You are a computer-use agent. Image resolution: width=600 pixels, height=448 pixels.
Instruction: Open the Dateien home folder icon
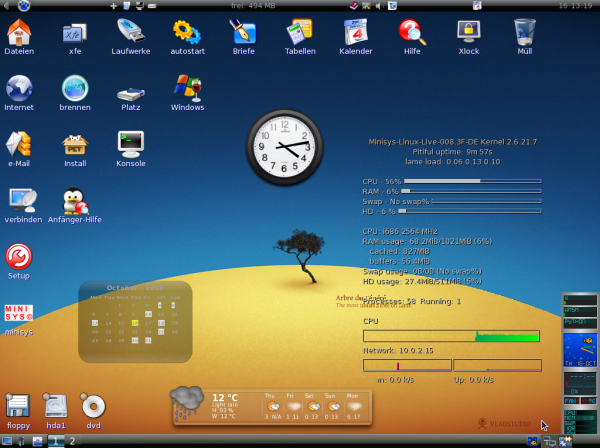18,33
